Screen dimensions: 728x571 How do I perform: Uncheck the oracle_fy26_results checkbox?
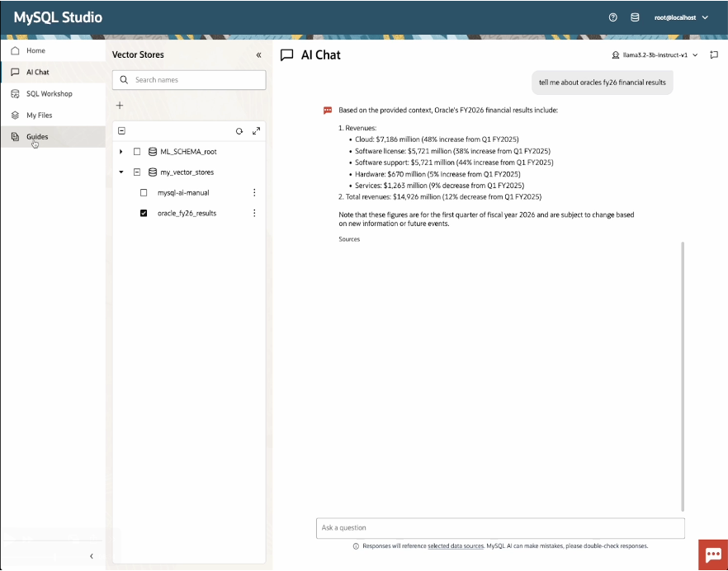[x=144, y=213]
